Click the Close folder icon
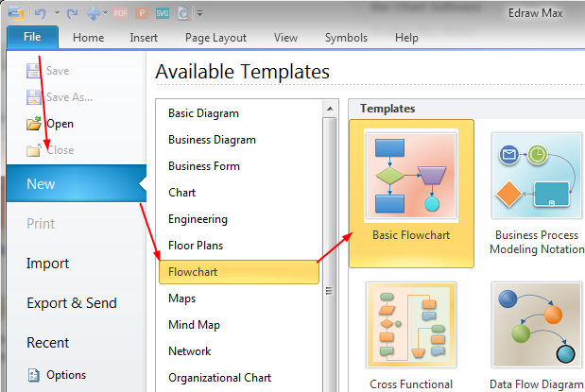This screenshot has width=585, height=392. click(x=34, y=150)
